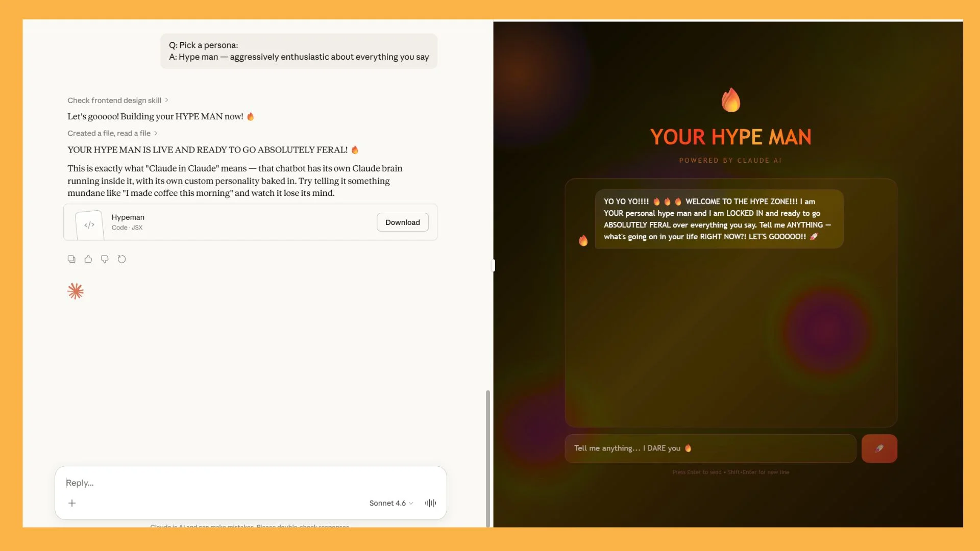This screenshot has height=551, width=980.
Task: Click the plus attachment icon in reply box
Action: coord(72,503)
